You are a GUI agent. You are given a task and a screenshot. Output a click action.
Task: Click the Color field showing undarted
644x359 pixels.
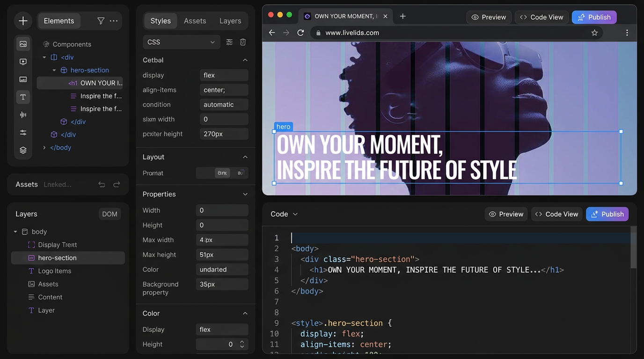point(222,270)
